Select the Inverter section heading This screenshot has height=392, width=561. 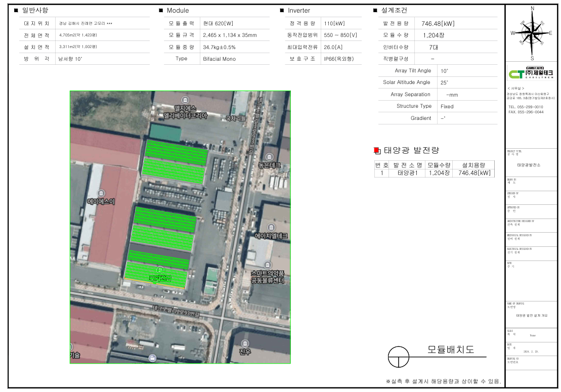point(298,11)
